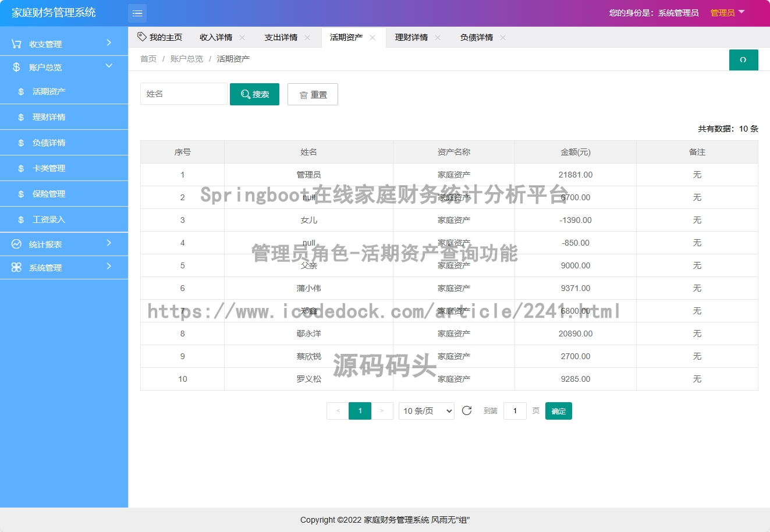Click the 金额(元) column header
This screenshot has height=532, width=770.
pos(576,152)
